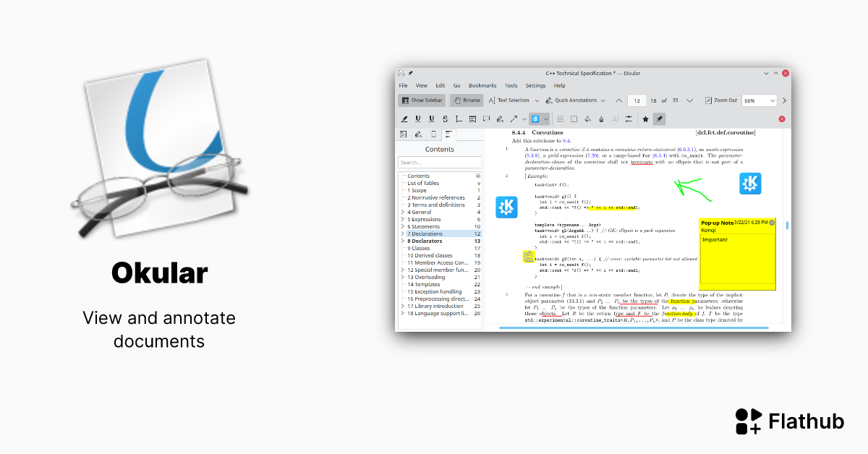Select the Highlighter annotation tool
868x454 pixels.
pyautogui.click(x=405, y=119)
